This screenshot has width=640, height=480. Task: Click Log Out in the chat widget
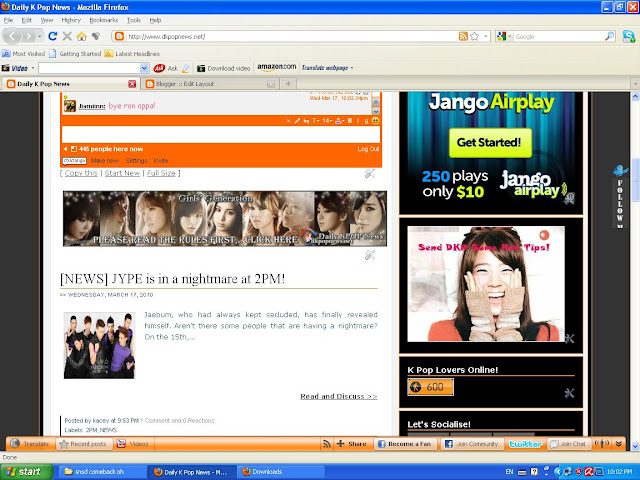[x=368, y=149]
